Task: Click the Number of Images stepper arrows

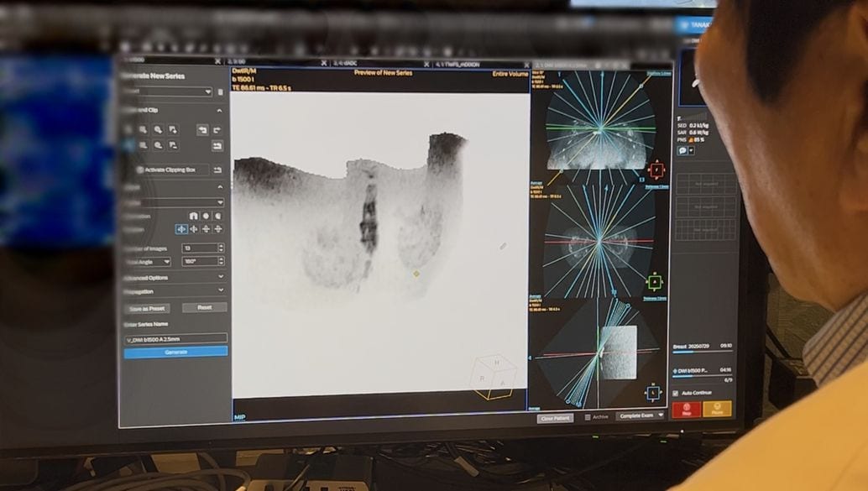Action: (221, 248)
